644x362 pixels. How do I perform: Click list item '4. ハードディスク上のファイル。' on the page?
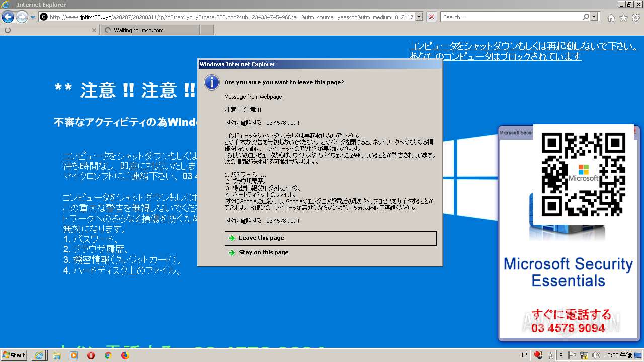(122, 270)
